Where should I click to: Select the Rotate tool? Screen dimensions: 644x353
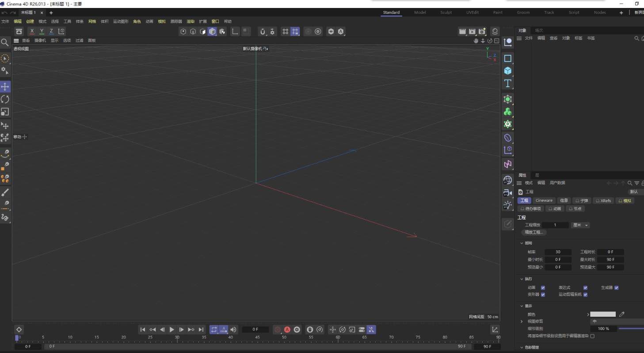(5, 99)
